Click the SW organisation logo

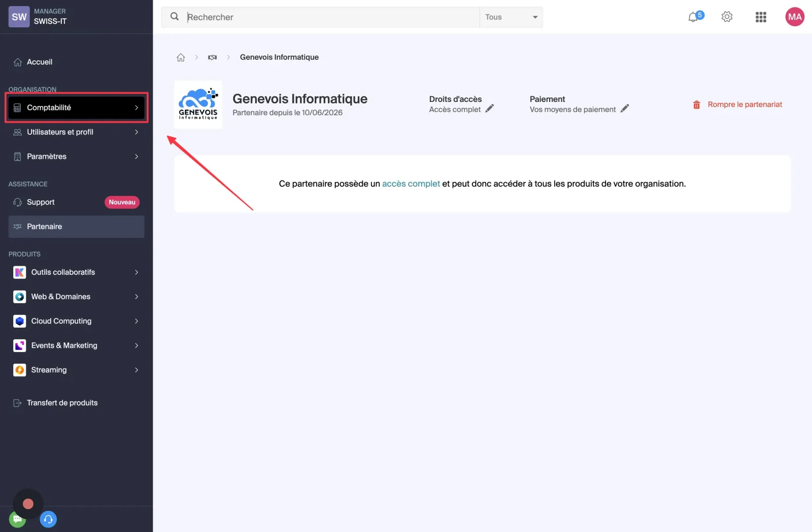(x=19, y=17)
